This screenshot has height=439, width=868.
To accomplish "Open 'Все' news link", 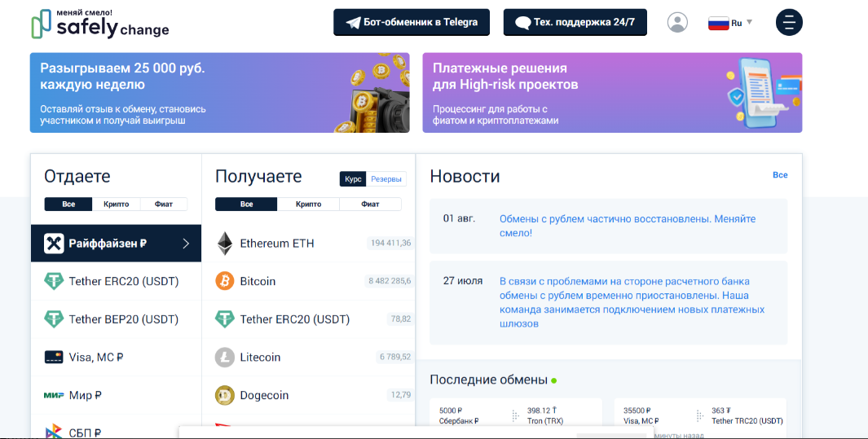I will 780,175.
